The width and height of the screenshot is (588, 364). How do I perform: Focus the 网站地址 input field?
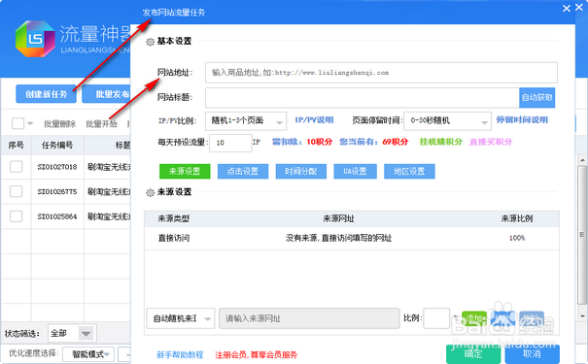click(381, 73)
